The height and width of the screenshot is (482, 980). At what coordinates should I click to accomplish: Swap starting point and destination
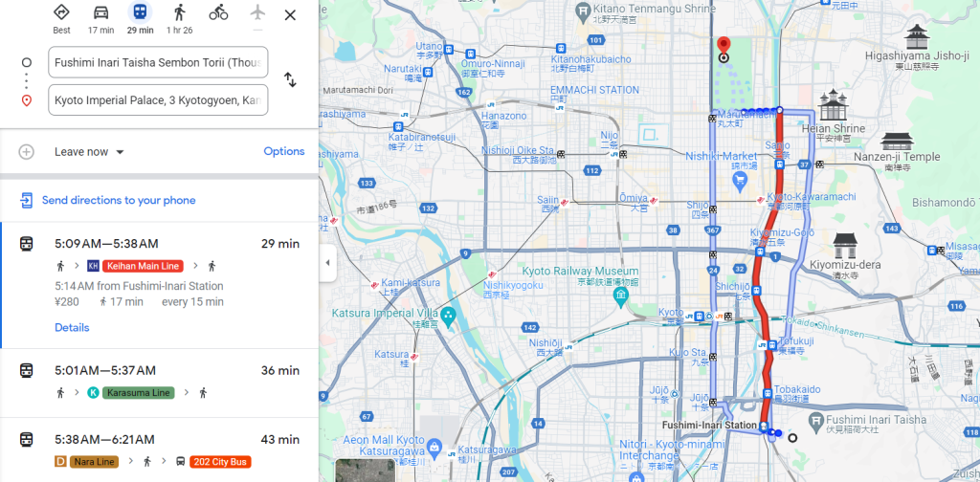point(290,80)
